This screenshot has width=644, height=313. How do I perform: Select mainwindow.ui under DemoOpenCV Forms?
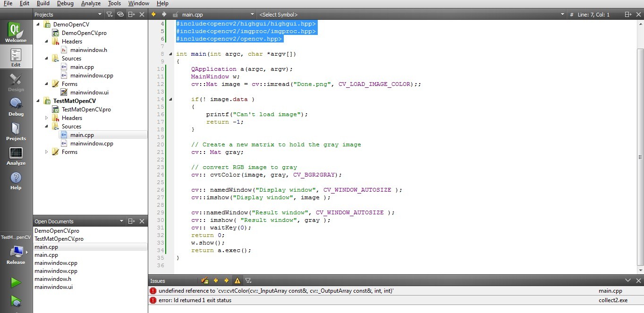[x=89, y=93]
